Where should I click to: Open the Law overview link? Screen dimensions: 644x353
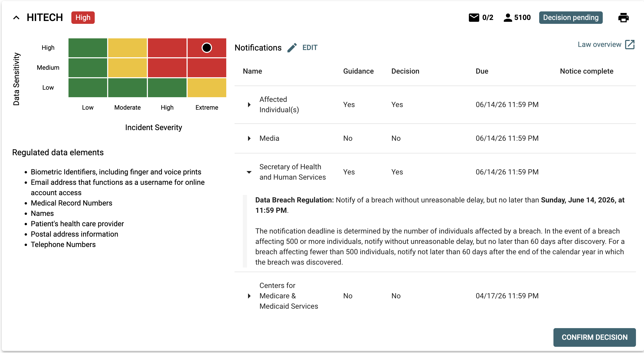coord(599,45)
